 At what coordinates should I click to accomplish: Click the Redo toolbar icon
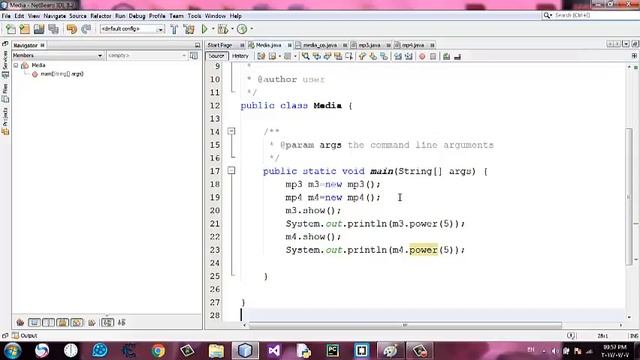coord(86,29)
